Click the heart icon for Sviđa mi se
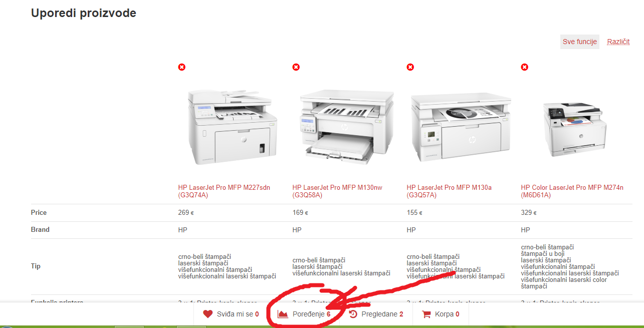Image resolution: width=644 pixels, height=328 pixels. pyautogui.click(x=208, y=314)
